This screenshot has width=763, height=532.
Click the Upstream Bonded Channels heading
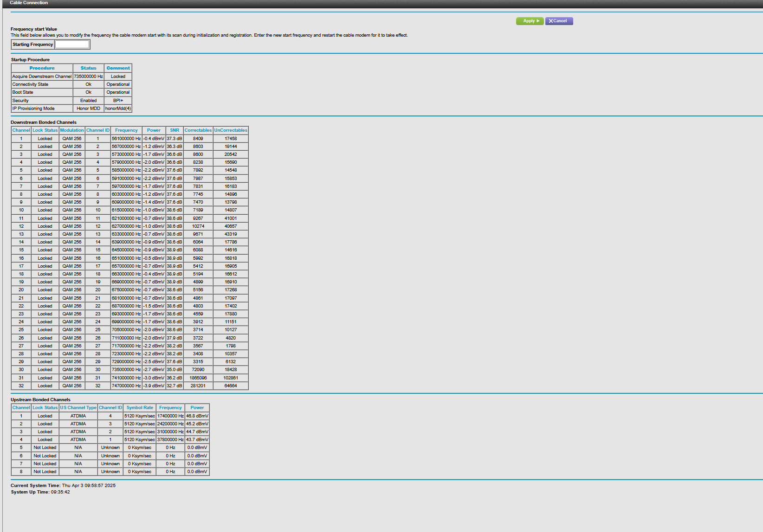point(40,400)
